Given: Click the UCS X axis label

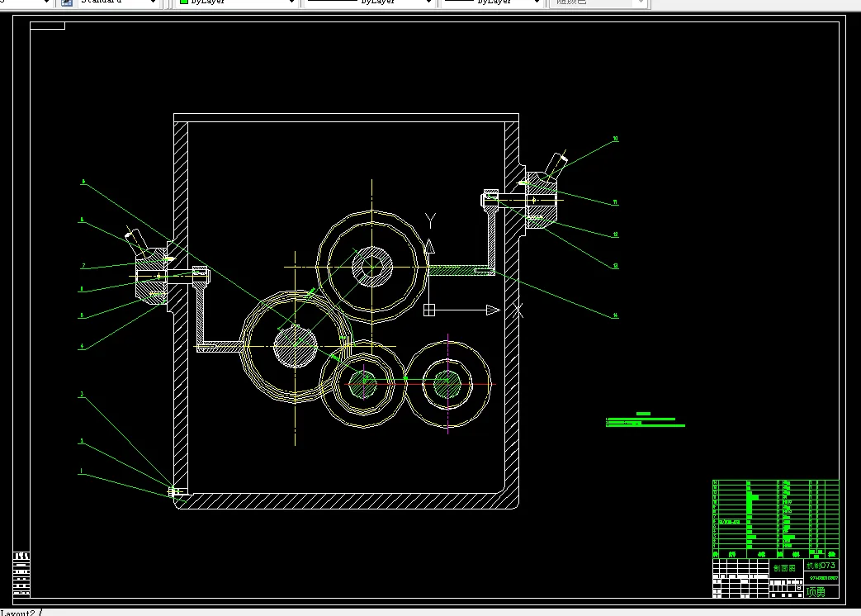Looking at the screenshot, I should pyautogui.click(x=518, y=310).
